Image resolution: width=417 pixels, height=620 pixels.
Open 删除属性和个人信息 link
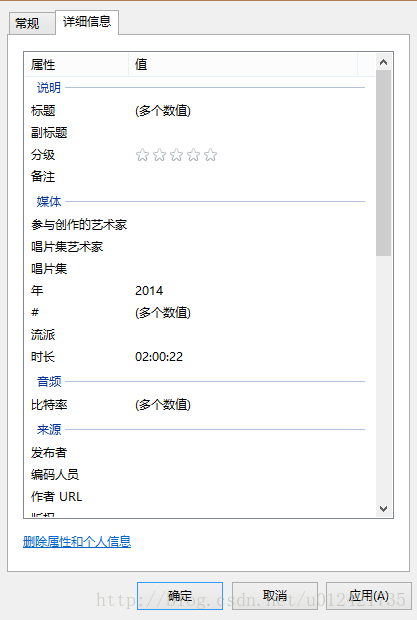click(77, 542)
